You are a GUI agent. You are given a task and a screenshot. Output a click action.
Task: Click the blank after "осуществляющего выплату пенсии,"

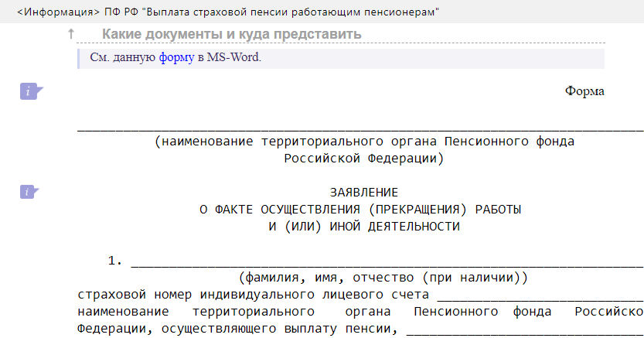(524, 329)
